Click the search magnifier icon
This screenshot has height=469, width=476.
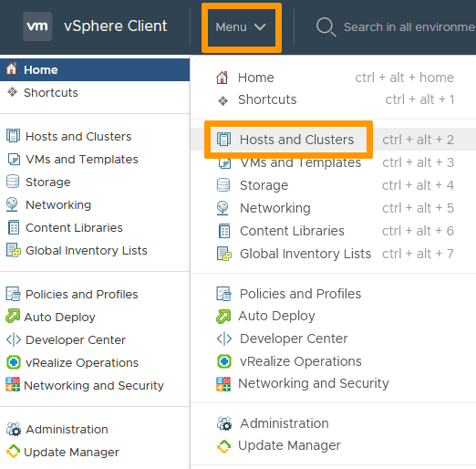326,27
